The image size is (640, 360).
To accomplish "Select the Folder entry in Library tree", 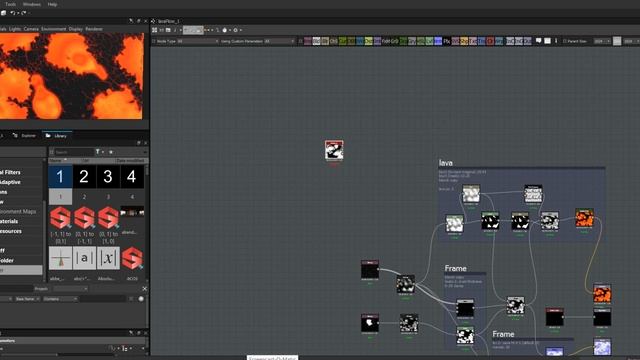I will coord(7,260).
